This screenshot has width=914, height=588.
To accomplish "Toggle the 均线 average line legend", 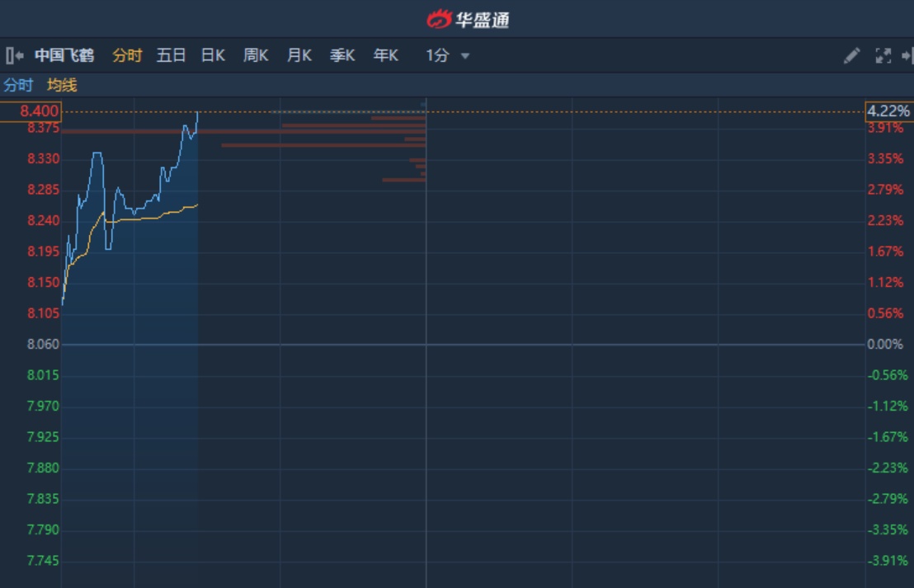I will pos(62,85).
